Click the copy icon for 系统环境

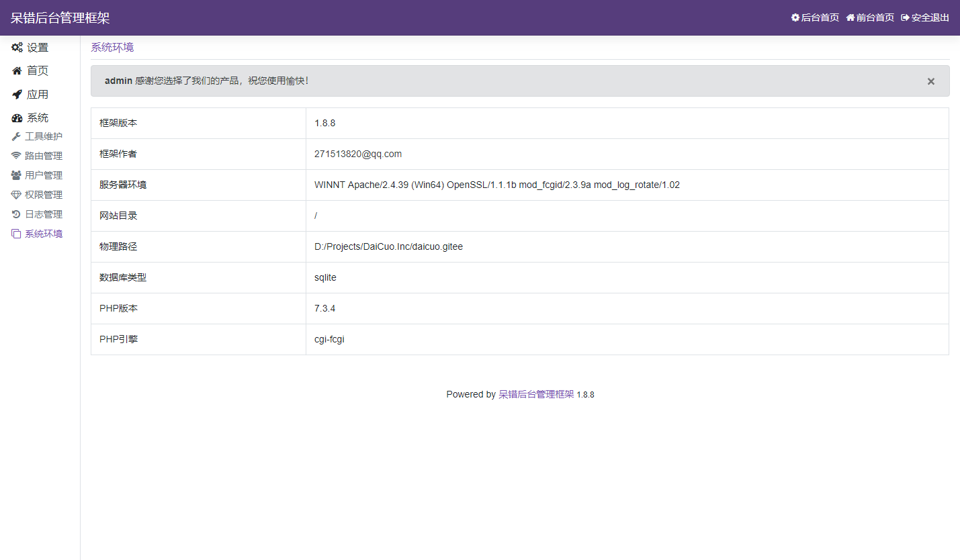click(16, 234)
